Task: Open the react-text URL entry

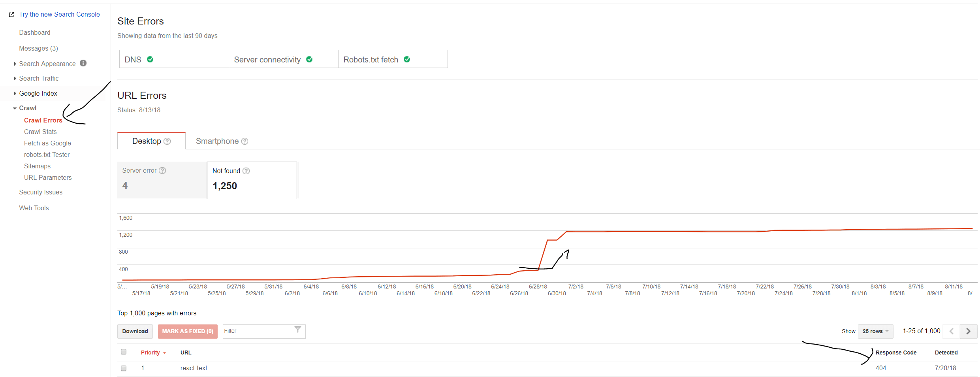Action: tap(194, 368)
